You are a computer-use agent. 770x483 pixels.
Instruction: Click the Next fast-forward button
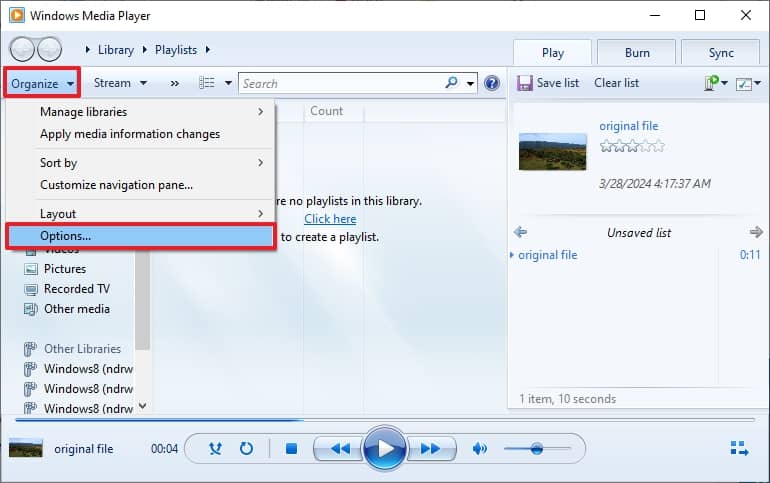point(431,449)
